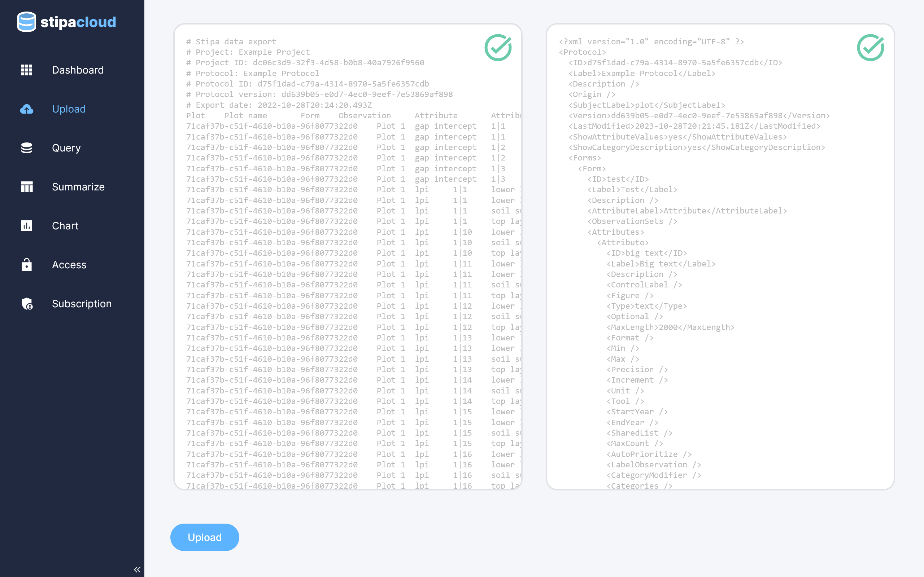
Task: Click the stipacloud brand name link
Action: [x=78, y=22]
